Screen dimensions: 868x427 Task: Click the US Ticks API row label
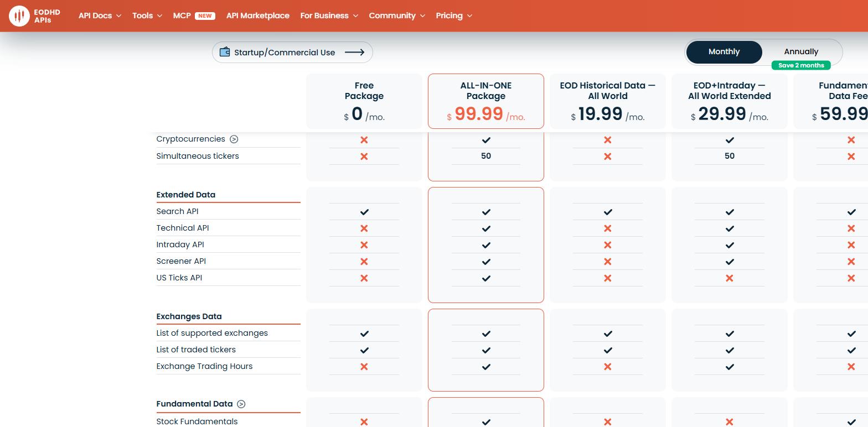pos(179,278)
